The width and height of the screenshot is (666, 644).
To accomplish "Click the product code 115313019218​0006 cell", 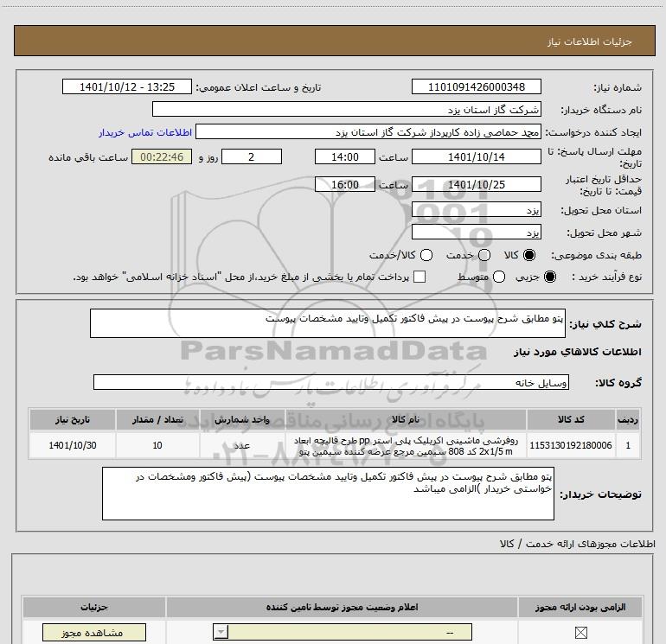I will pyautogui.click(x=571, y=445).
